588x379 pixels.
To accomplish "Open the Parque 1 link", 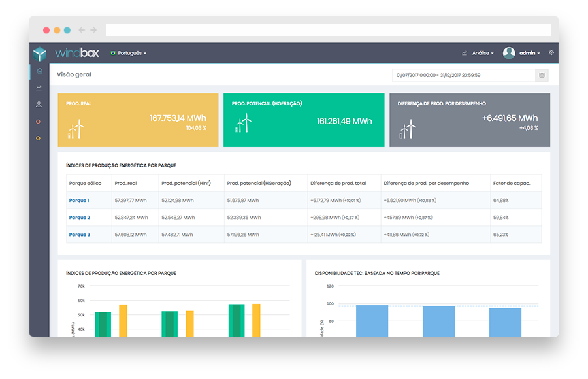I will pos(79,200).
